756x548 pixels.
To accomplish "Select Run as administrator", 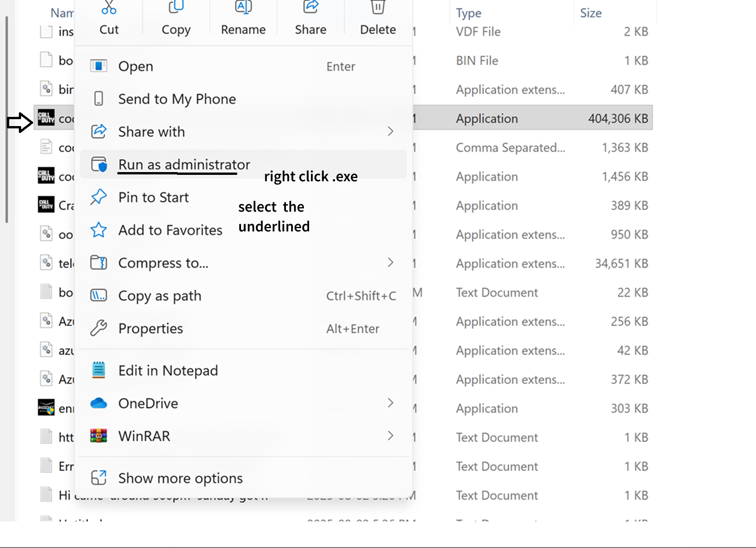I will tap(184, 164).
